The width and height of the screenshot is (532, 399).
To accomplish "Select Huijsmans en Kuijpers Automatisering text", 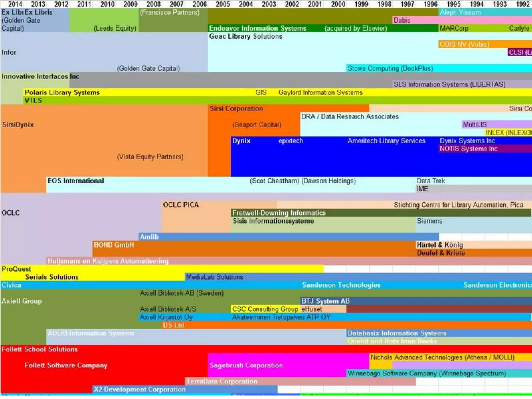I will click(108, 261).
